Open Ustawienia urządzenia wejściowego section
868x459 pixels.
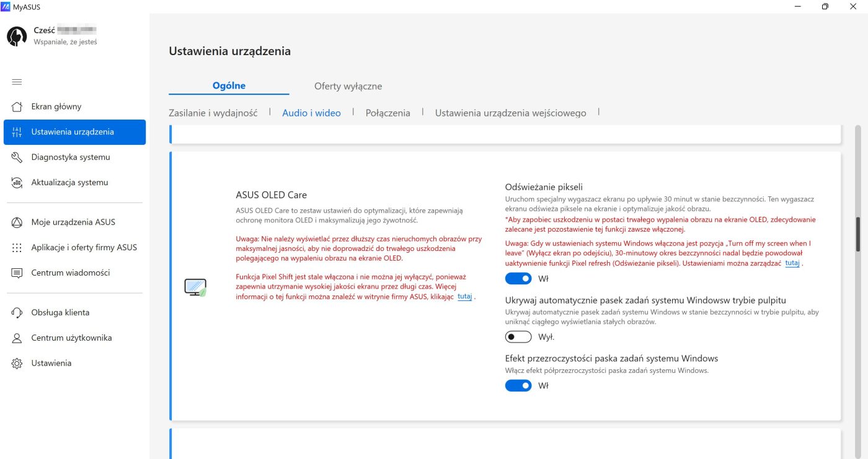tap(510, 113)
